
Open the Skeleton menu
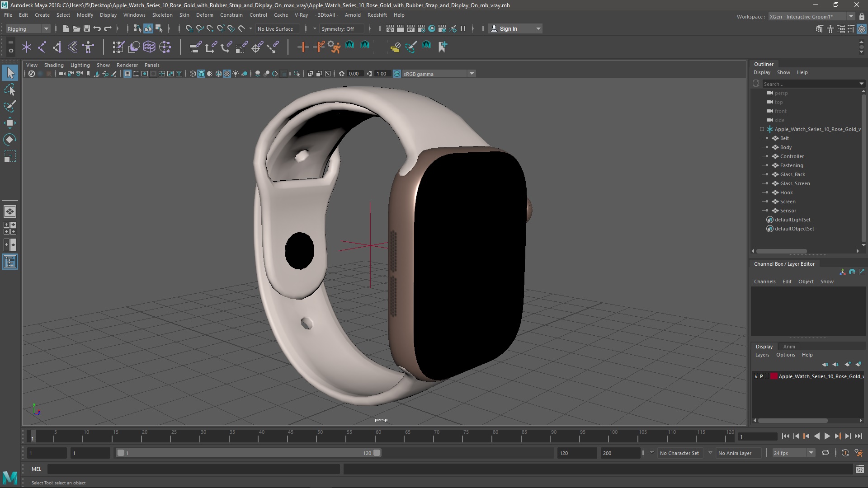click(162, 15)
